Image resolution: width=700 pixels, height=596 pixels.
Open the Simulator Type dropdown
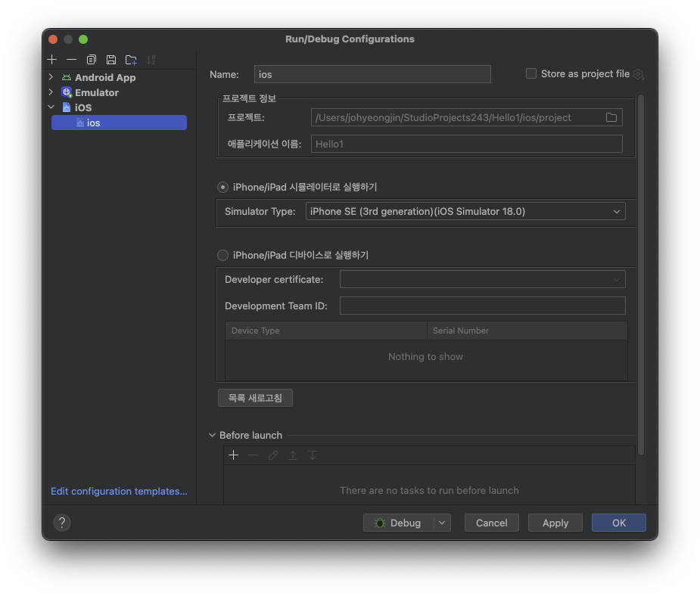(x=465, y=212)
